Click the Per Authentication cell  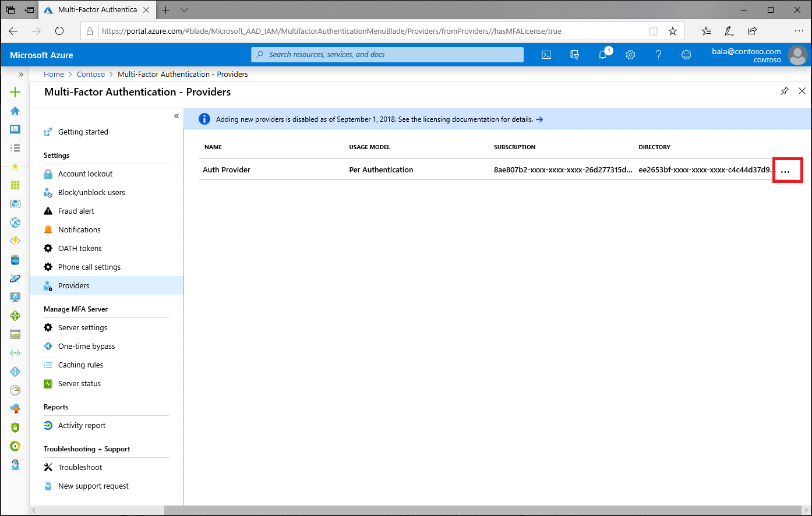(x=381, y=170)
